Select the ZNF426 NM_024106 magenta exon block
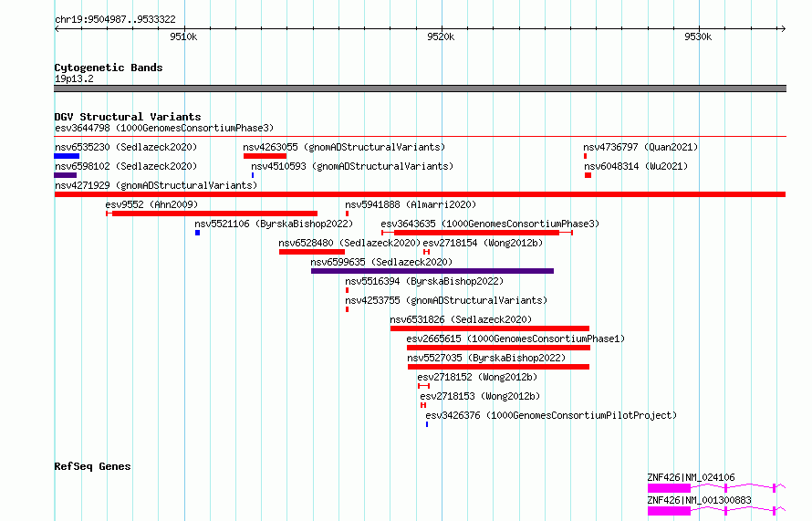The image size is (812, 521). (669, 488)
